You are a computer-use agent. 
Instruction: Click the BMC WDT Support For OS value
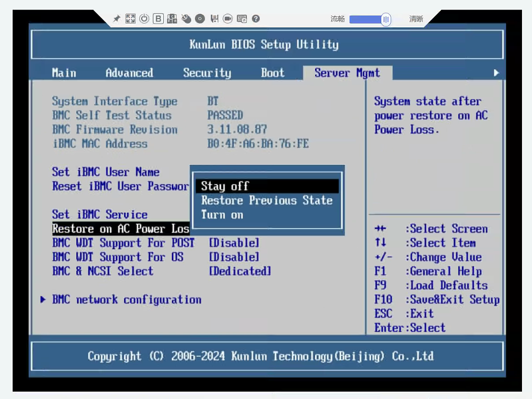[x=234, y=257]
